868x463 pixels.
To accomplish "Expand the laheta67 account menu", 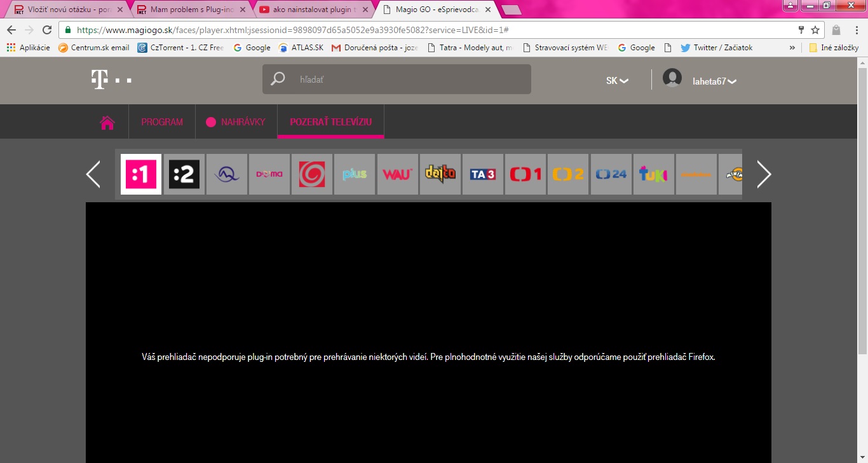I will [714, 81].
